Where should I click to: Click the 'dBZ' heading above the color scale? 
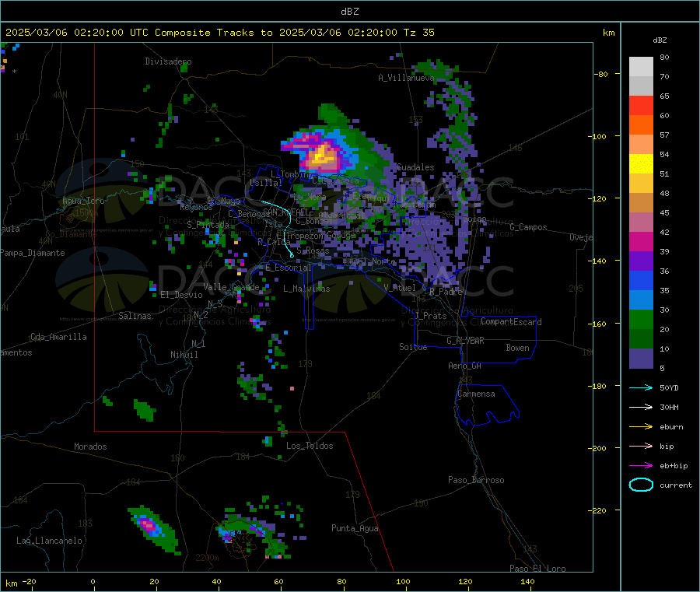[660, 40]
